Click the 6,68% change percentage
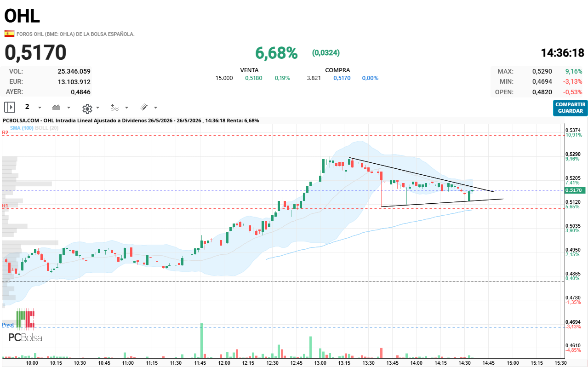588x367 pixels. coord(276,53)
